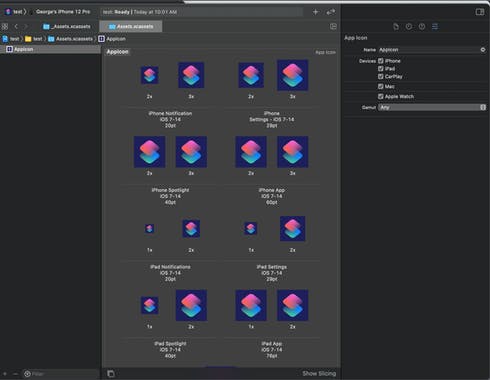Click the test project breadcrumb
Image resolution: width=490 pixels, height=380 pixels.
pos(11,39)
